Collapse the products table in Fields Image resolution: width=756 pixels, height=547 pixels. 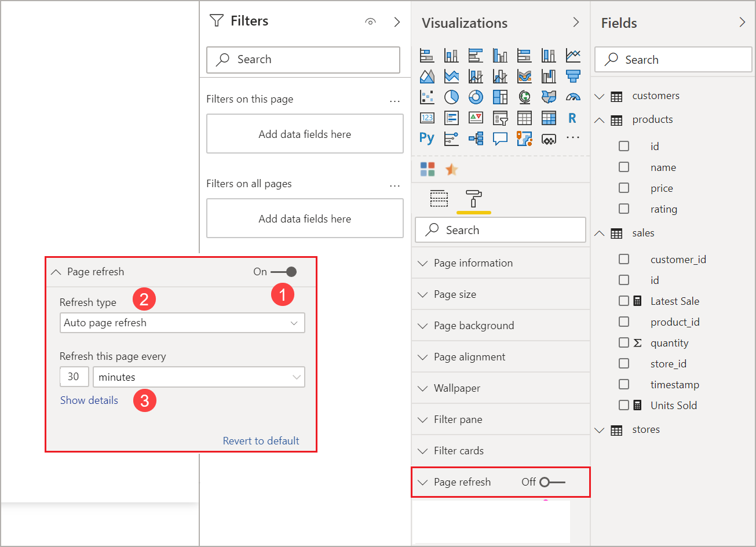tap(600, 119)
